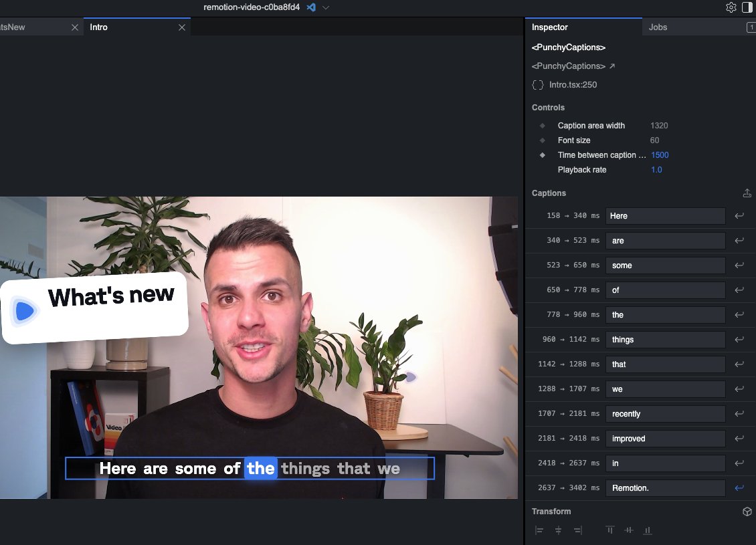Image resolution: width=756 pixels, height=545 pixels.
Task: Close the Intro tab
Action: (x=182, y=27)
